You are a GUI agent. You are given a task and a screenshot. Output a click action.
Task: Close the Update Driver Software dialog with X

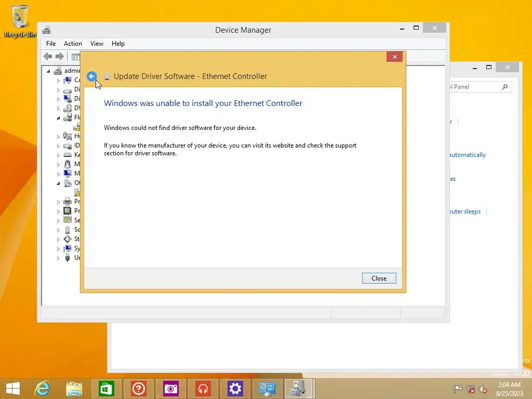[395, 57]
